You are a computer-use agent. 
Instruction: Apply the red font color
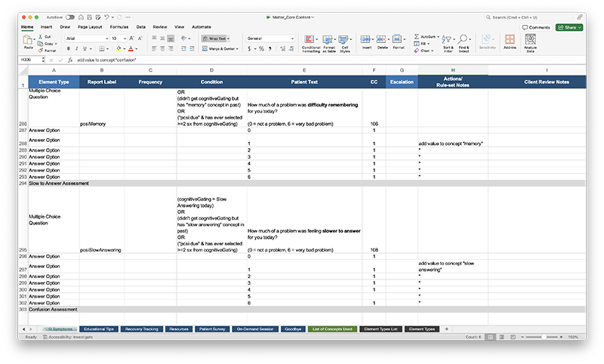131,49
